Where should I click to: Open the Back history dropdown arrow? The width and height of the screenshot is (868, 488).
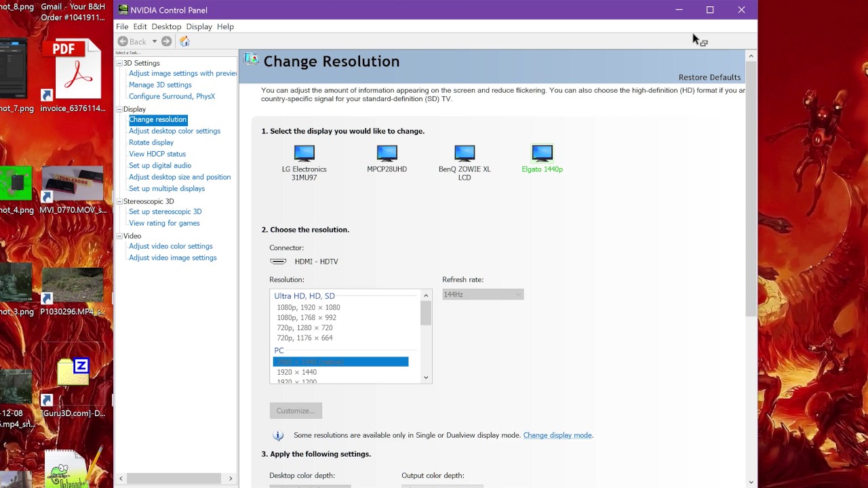click(x=154, y=41)
